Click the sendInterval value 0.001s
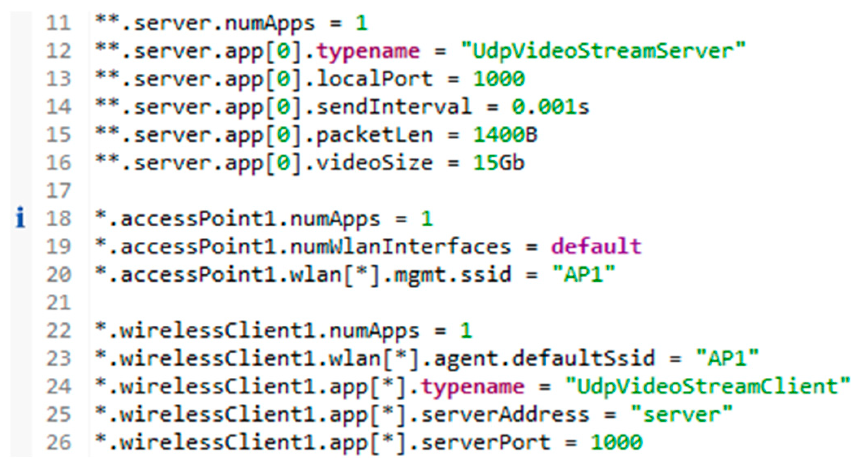 tap(551, 107)
